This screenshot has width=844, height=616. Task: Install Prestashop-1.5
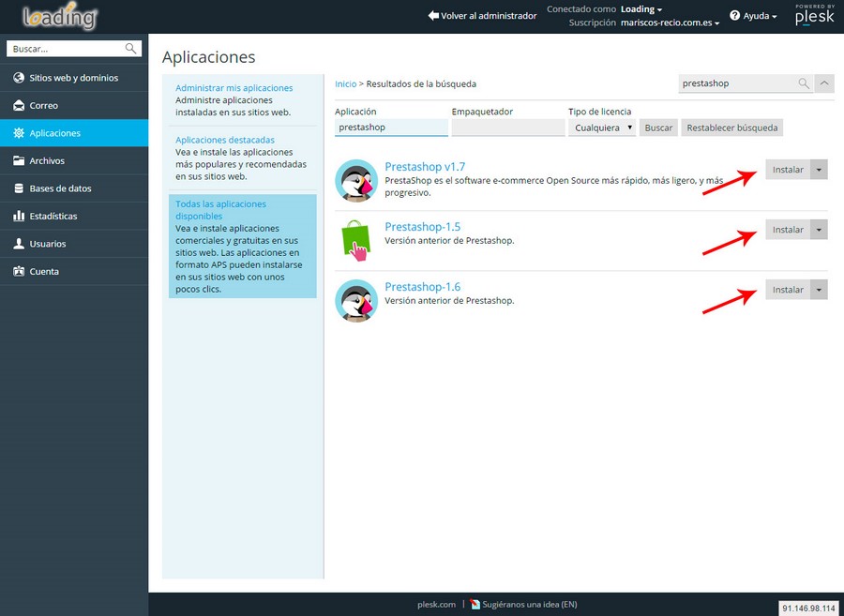[788, 230]
